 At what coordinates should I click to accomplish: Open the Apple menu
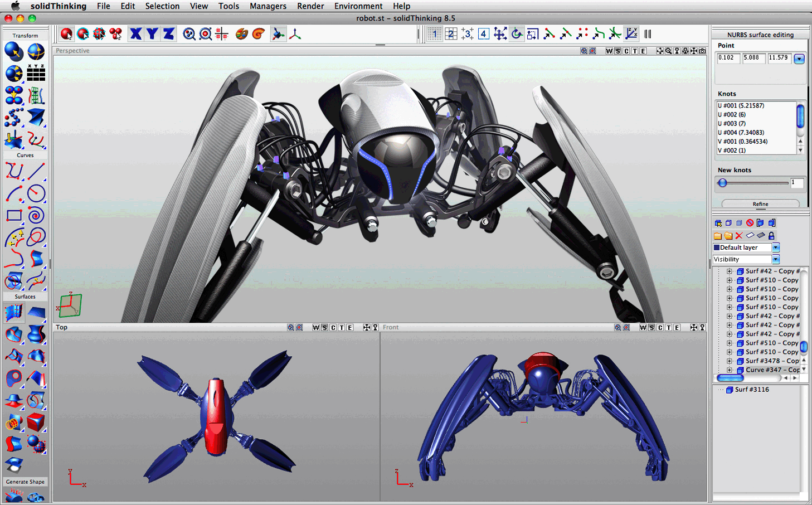tap(15, 6)
